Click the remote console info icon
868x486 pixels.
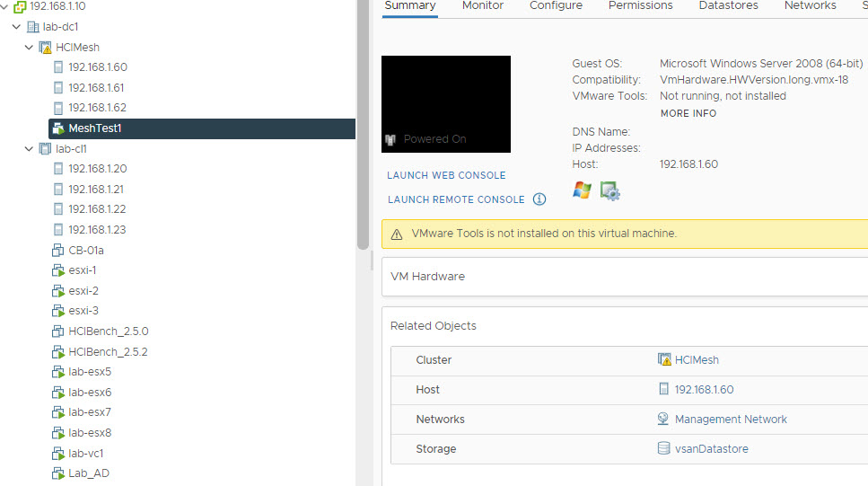tap(539, 199)
